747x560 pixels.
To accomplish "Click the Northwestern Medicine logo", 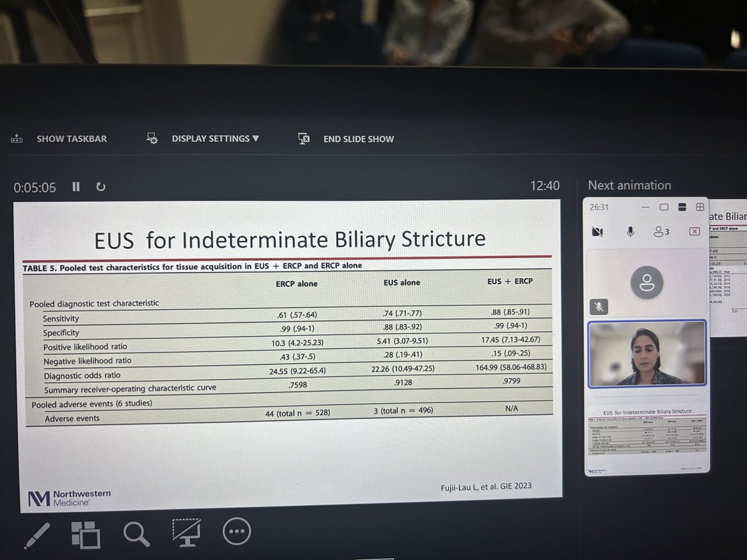I will coord(69,497).
